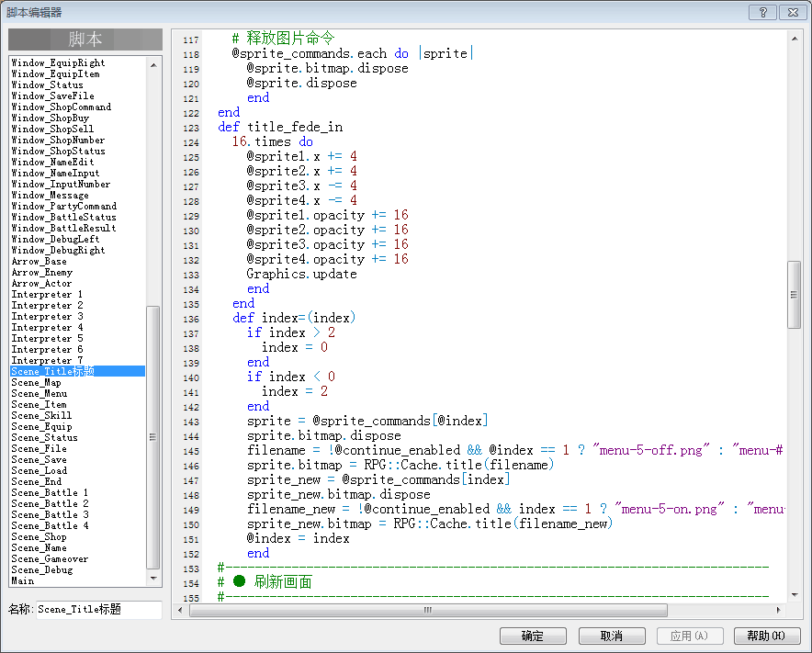Click code editor horizontal scroll right arrow
The width and height of the screenshot is (812, 653).
(x=778, y=610)
